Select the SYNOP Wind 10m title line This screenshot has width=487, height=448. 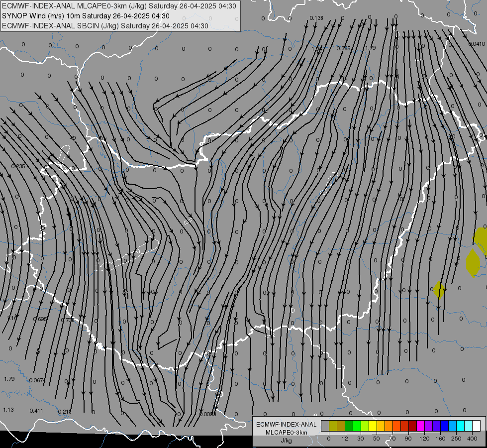coord(86,16)
